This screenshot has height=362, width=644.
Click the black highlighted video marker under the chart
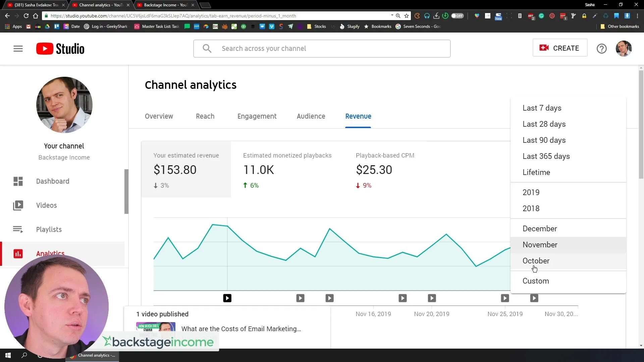(227, 298)
